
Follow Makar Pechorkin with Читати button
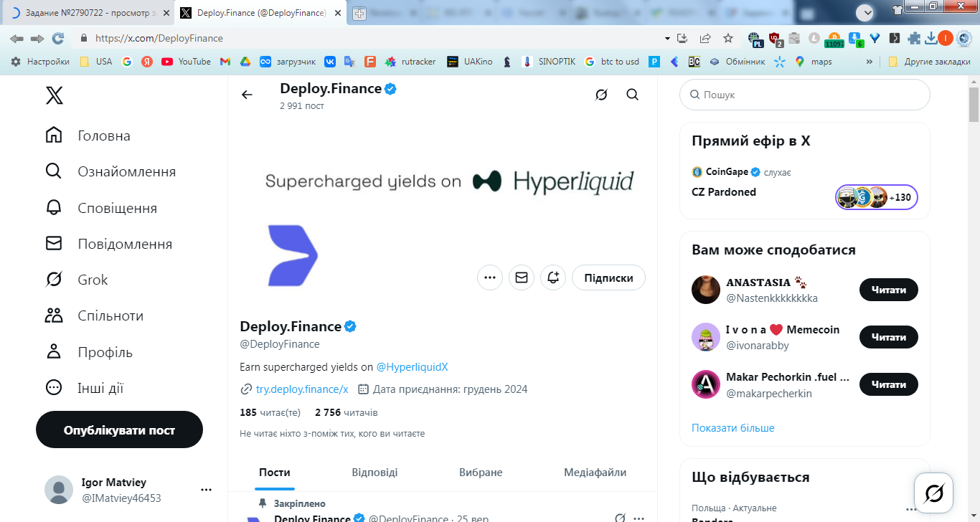tap(889, 384)
